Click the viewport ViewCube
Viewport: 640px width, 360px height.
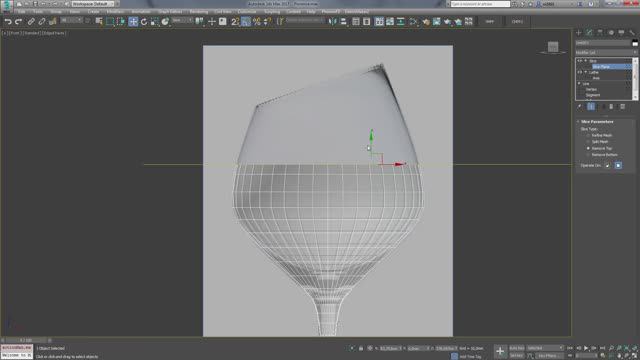pyautogui.click(x=553, y=47)
